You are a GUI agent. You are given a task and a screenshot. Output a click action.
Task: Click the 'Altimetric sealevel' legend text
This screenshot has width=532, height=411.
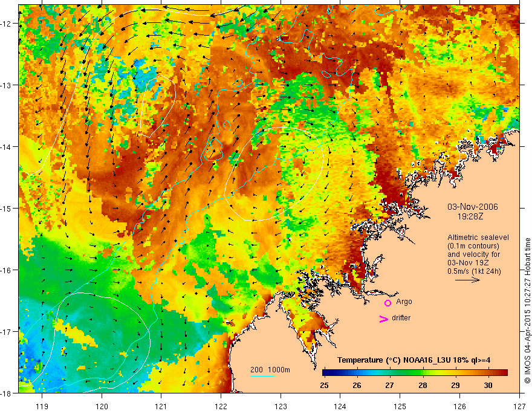tap(478, 238)
